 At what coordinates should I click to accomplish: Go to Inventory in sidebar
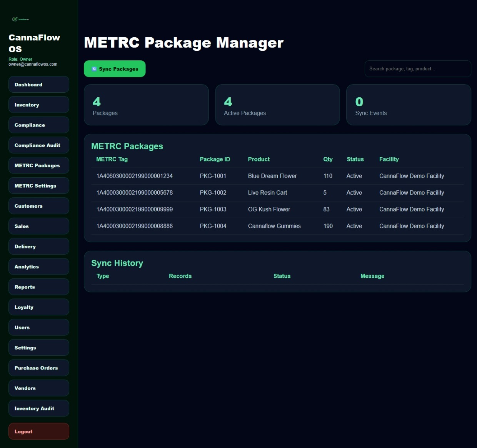[39, 105]
